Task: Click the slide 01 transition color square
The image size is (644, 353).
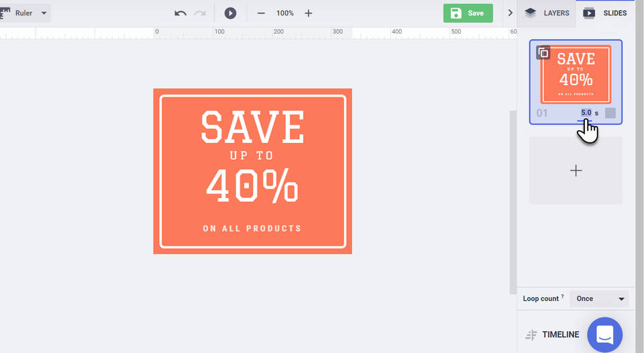Action: coord(610,113)
